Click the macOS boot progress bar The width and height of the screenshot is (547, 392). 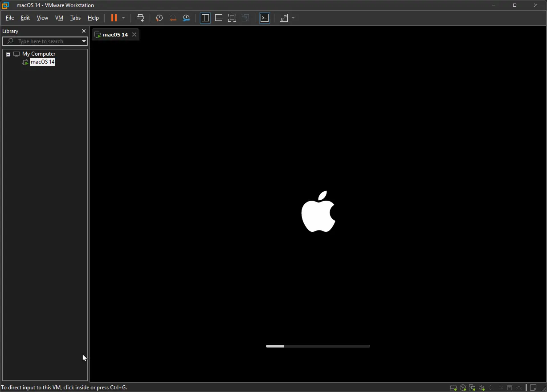point(318,346)
